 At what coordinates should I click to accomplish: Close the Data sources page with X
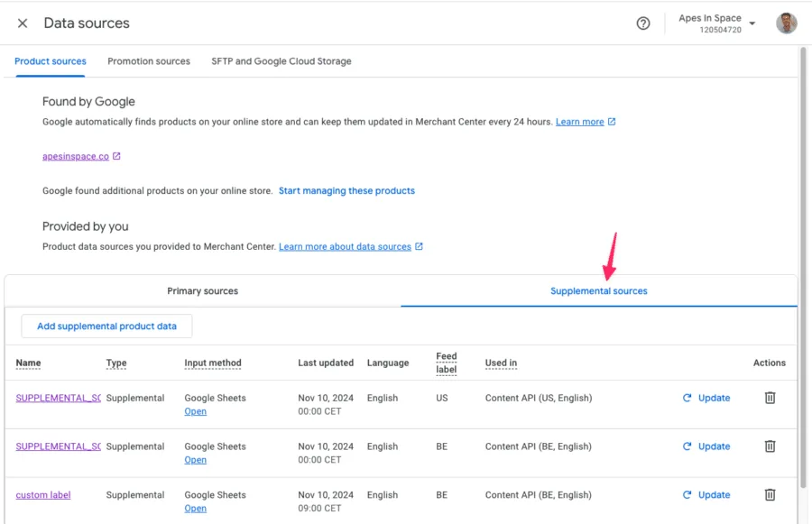pos(23,23)
